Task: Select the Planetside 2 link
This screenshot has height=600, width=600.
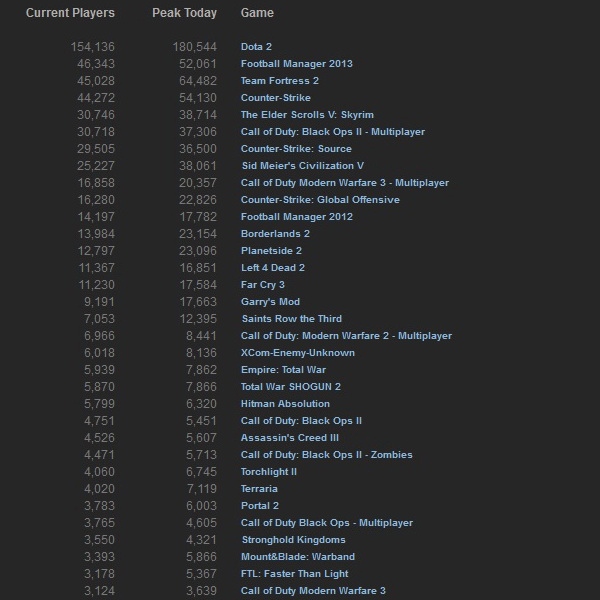Action: pos(271,251)
